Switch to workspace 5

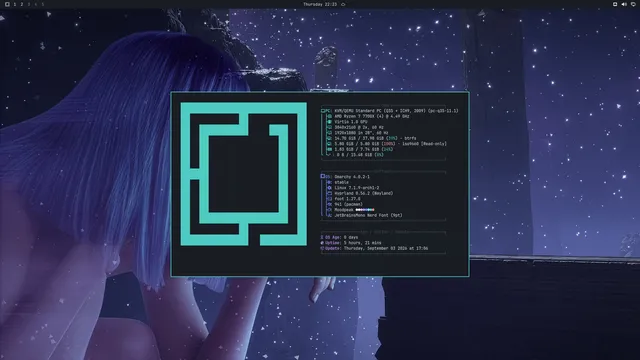coord(42,4)
